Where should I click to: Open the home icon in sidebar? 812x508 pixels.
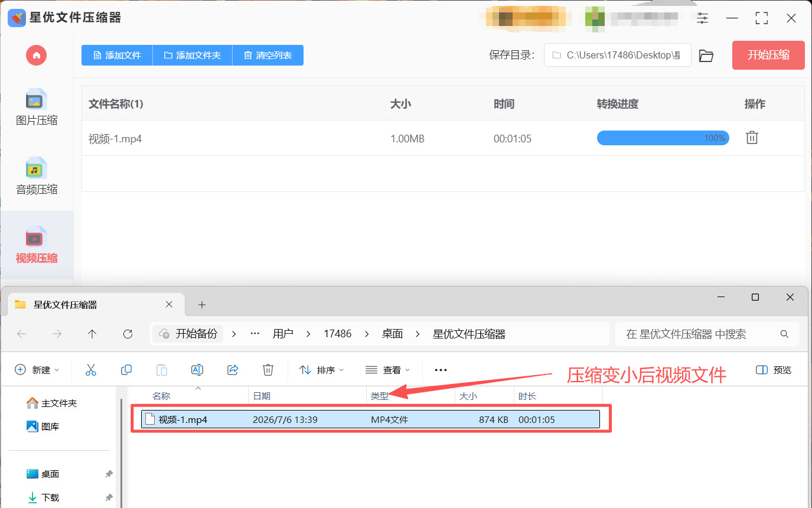click(37, 56)
